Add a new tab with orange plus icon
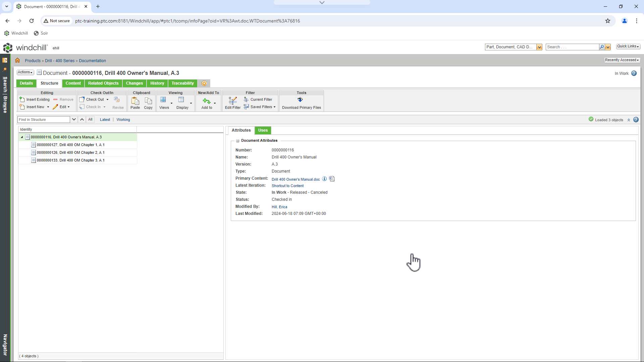 click(x=204, y=83)
